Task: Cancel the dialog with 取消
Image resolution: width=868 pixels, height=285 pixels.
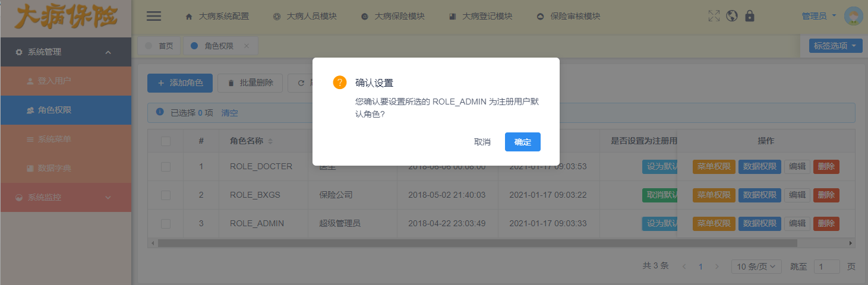Action: 482,142
